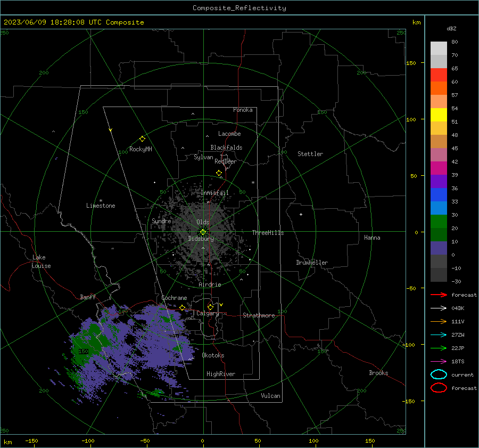Screen dimensions: 479x448
Task: Click the 80 dBZ value at legend top
Action: [x=455, y=42]
